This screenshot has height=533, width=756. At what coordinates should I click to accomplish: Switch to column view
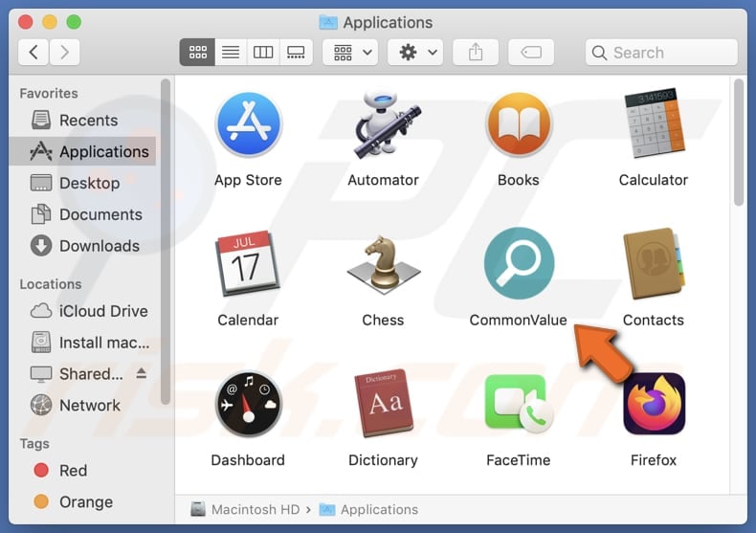click(x=263, y=52)
